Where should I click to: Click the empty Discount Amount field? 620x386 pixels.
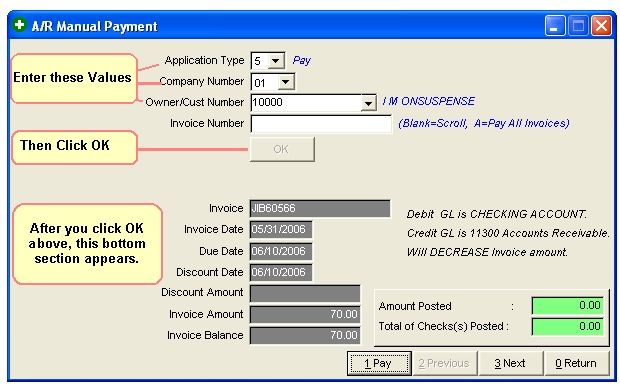(x=305, y=293)
